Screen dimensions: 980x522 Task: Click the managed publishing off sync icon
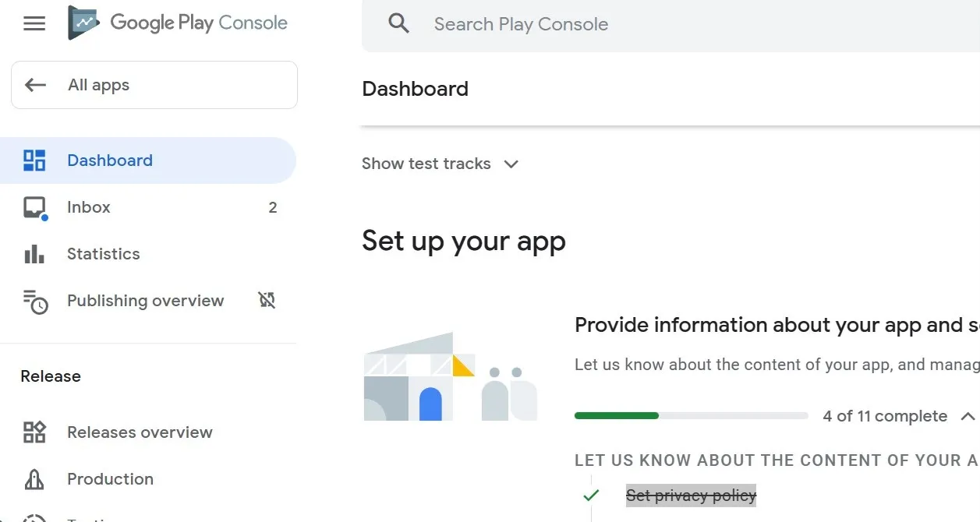click(267, 300)
